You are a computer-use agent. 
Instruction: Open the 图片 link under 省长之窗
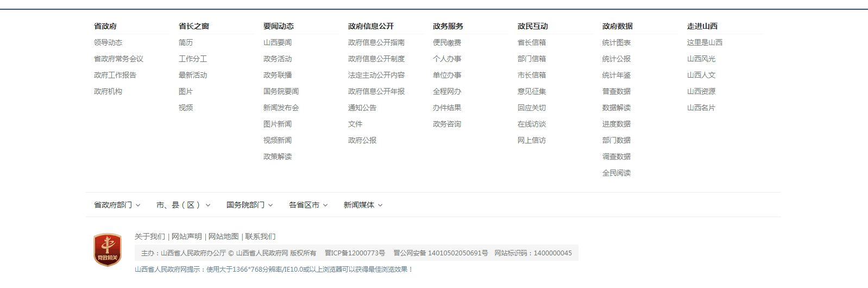tap(186, 91)
